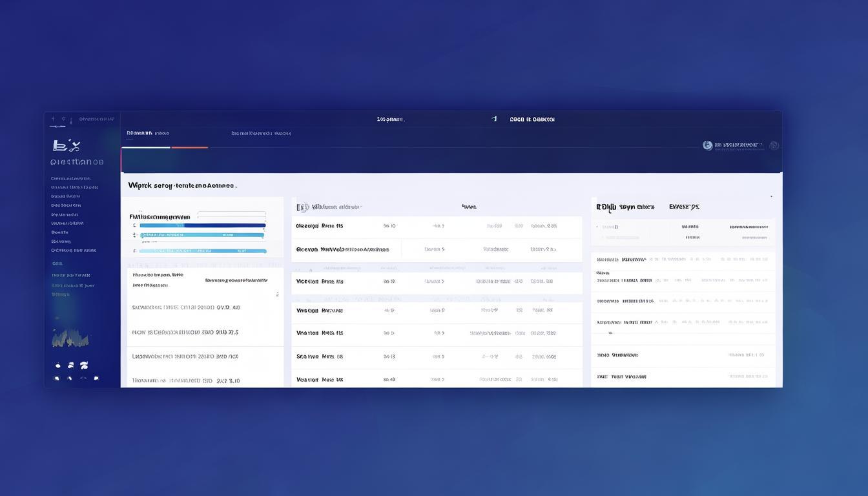Select the last item in the sidebar's first menu group
The width and height of the screenshot is (868, 496).
pyautogui.click(x=74, y=250)
